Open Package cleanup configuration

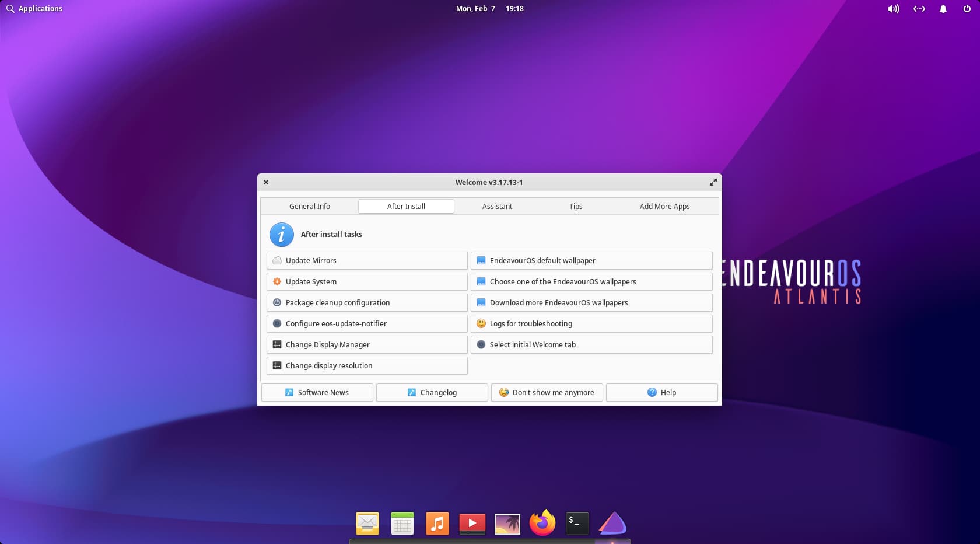click(367, 303)
